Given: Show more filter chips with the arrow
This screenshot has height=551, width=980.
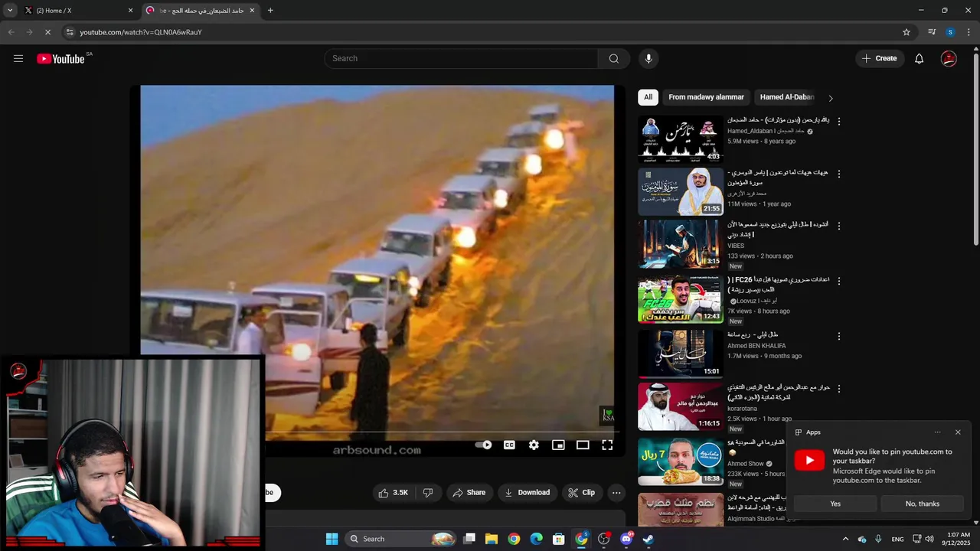Looking at the screenshot, I should click(x=831, y=98).
